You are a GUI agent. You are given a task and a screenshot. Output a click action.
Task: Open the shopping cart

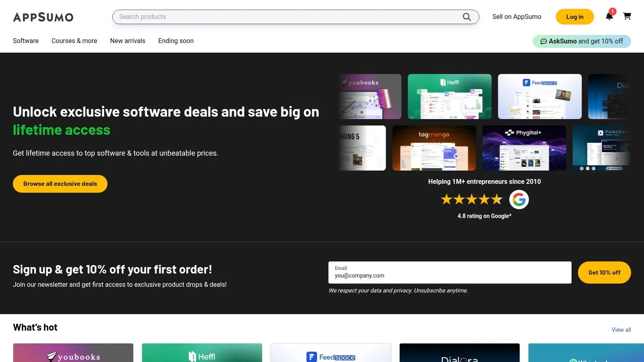tap(627, 17)
